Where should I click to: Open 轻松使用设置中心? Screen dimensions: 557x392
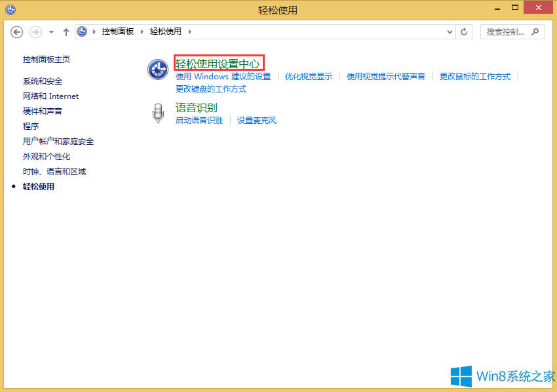pos(218,63)
